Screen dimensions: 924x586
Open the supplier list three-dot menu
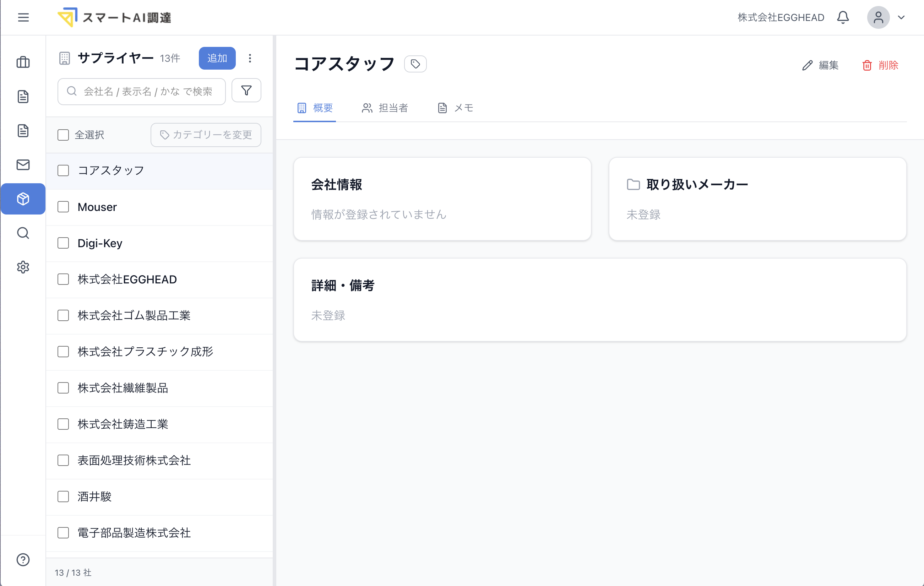pos(250,58)
